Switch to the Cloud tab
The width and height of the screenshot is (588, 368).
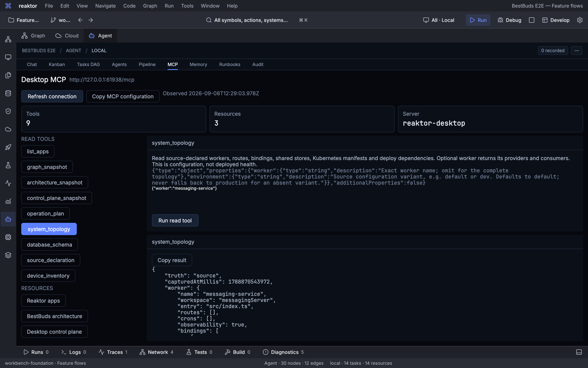[x=67, y=36]
